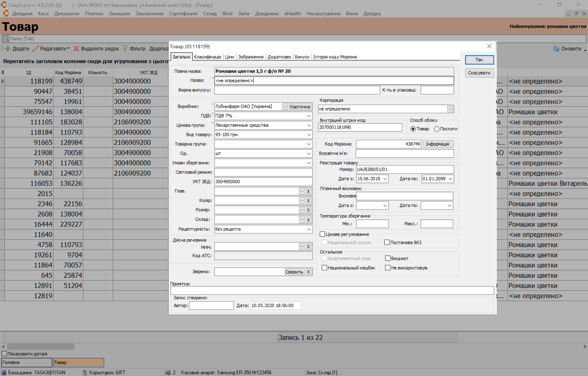
Task: Open the Звіти menu
Action: (x=243, y=14)
